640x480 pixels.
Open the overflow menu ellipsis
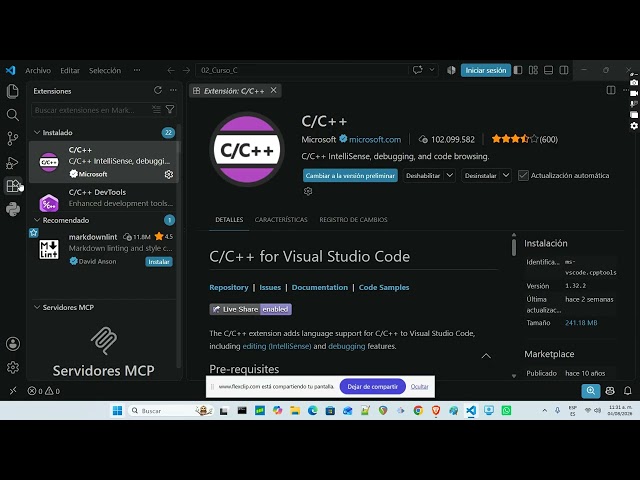pyautogui.click(x=137, y=70)
